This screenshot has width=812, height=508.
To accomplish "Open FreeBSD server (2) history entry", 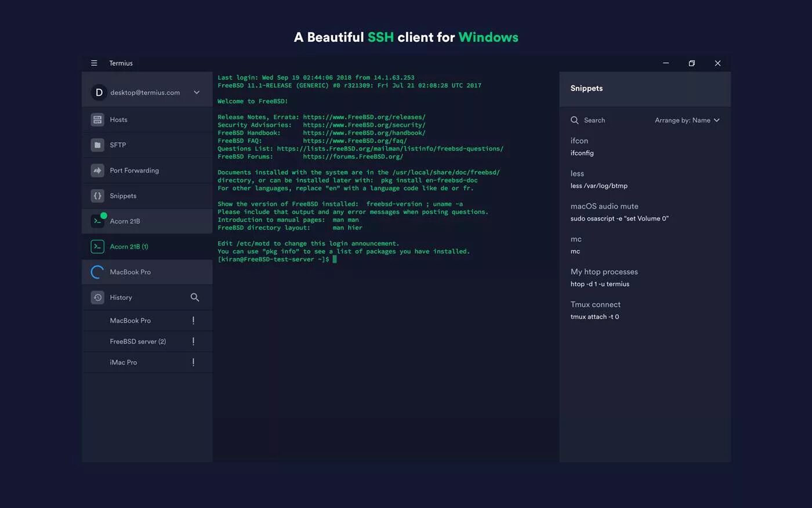I will click(147, 341).
